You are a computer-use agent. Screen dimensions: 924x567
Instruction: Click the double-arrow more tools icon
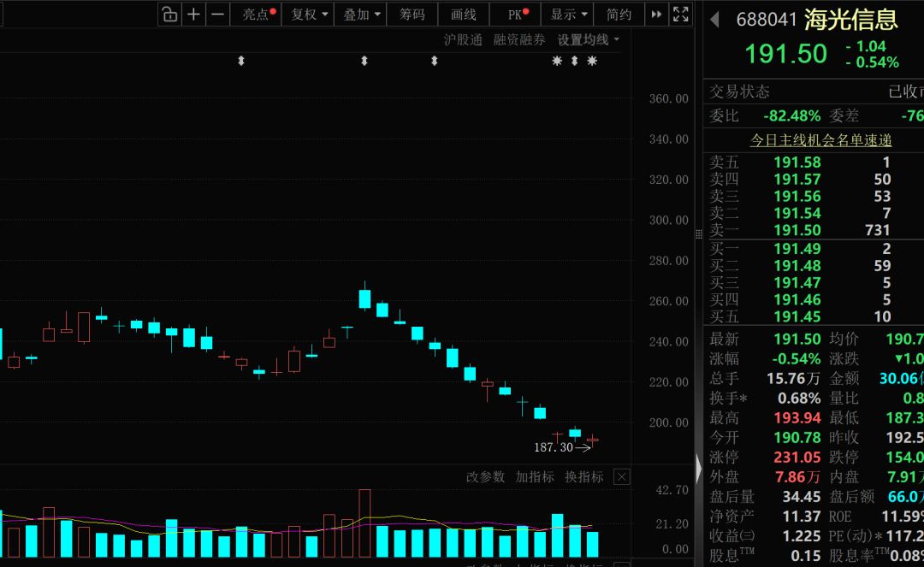coord(656,15)
